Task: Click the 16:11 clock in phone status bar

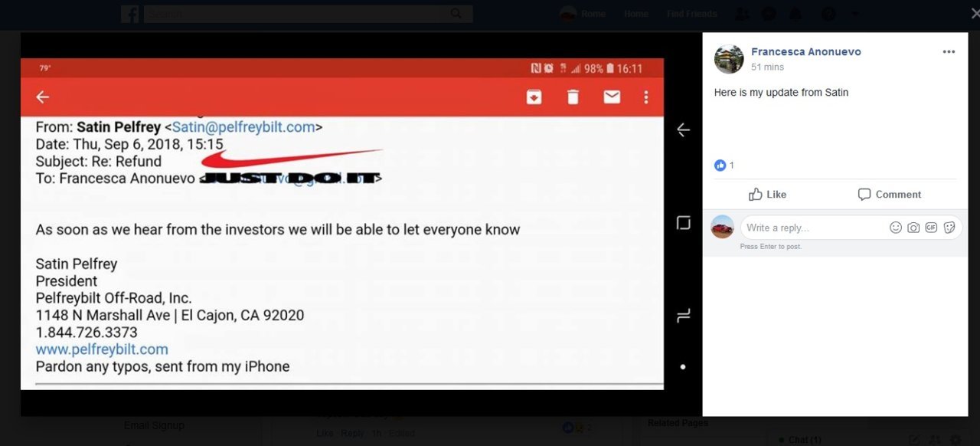Action: (x=630, y=69)
